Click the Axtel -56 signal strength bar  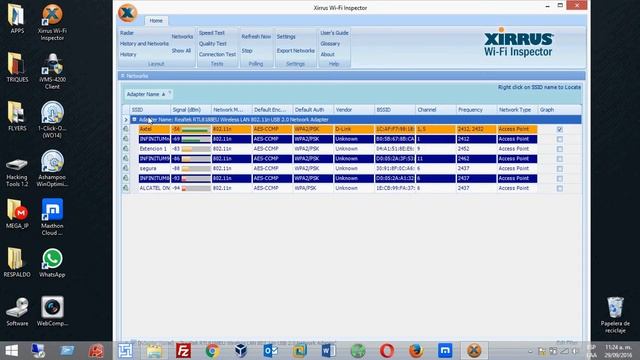[x=196, y=129]
